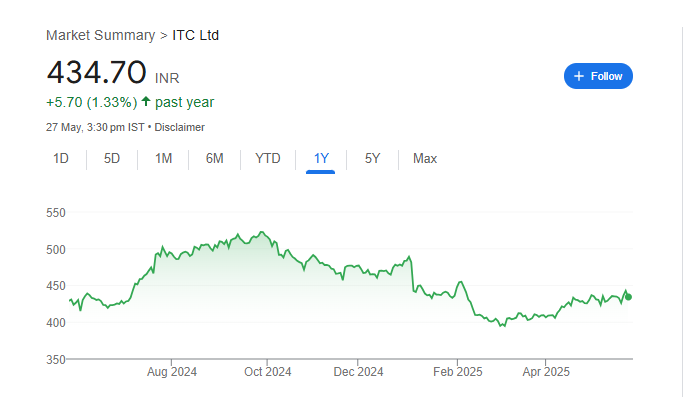Click the +5.70 (1.33%) change text
Viewport: 683px width, 397px height.
91,102
